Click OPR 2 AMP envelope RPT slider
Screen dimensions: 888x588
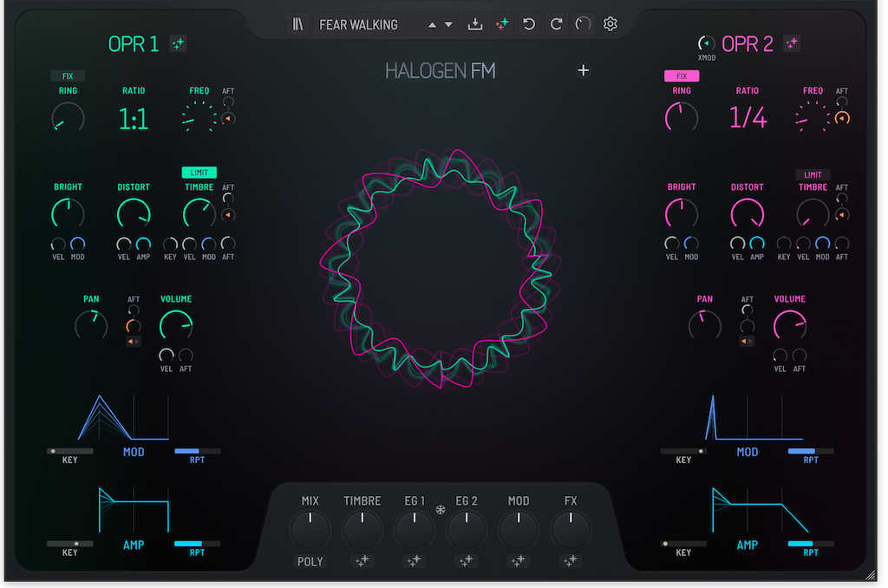(x=811, y=544)
